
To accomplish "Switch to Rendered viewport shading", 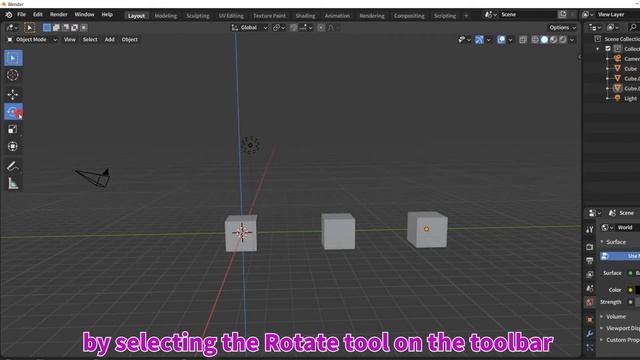I will (x=563, y=40).
